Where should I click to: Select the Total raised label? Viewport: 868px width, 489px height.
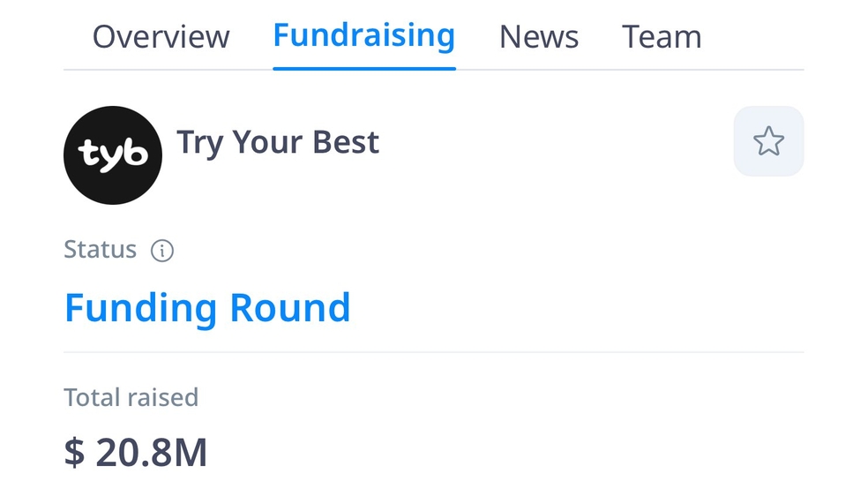(x=131, y=397)
